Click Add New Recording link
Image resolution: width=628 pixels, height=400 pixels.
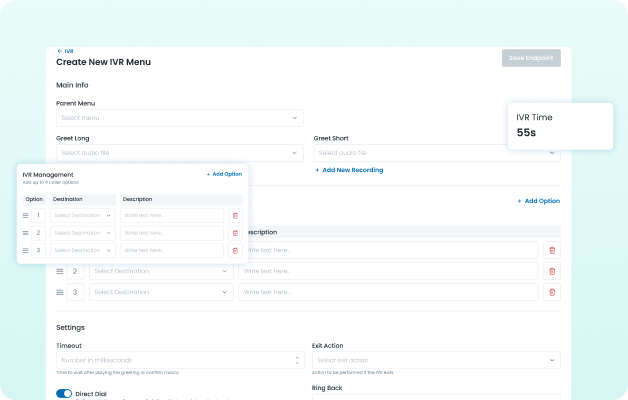click(349, 170)
